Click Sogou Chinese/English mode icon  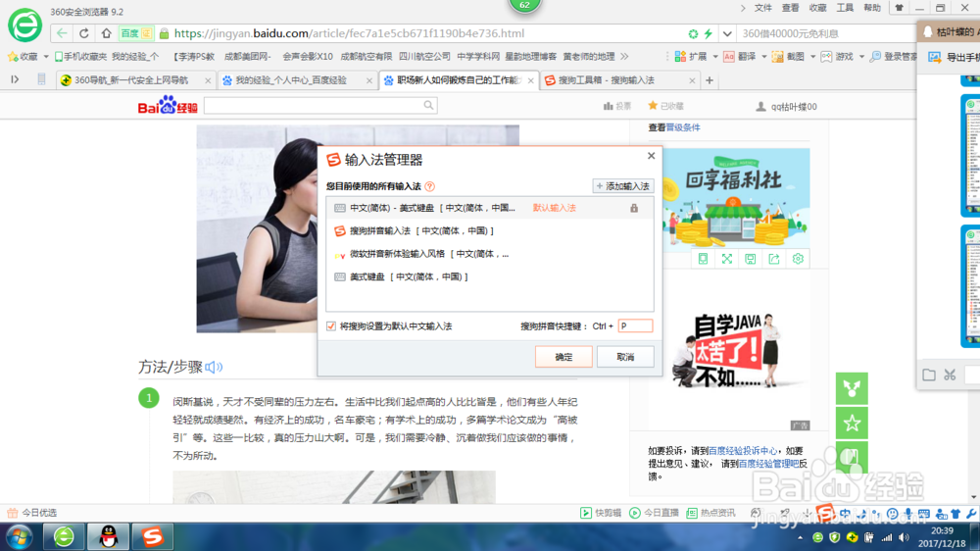point(845,514)
